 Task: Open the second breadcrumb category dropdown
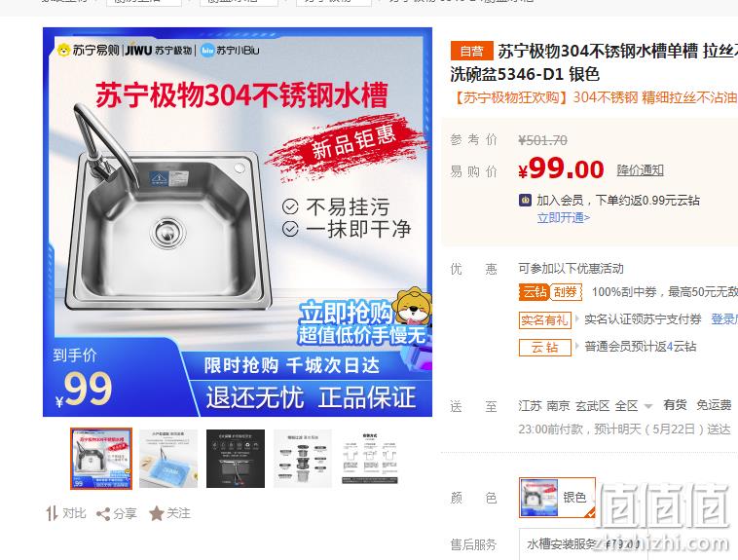[x=239, y=2]
